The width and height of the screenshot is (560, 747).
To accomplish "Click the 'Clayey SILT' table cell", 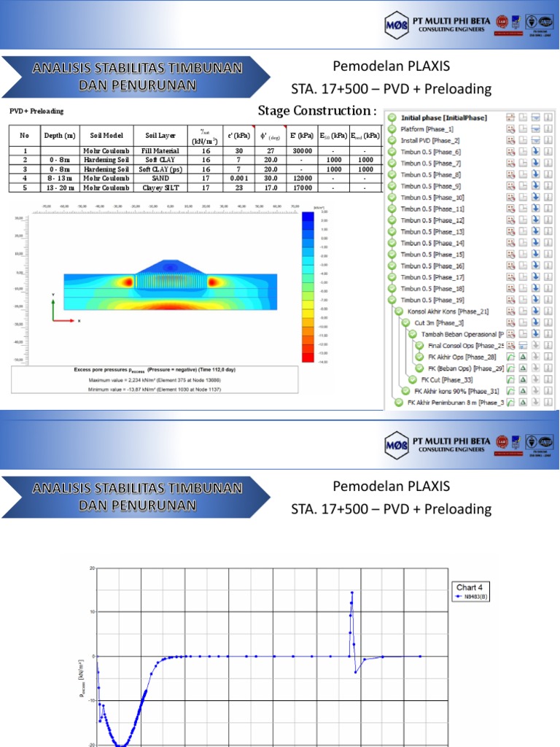I will (x=160, y=187).
